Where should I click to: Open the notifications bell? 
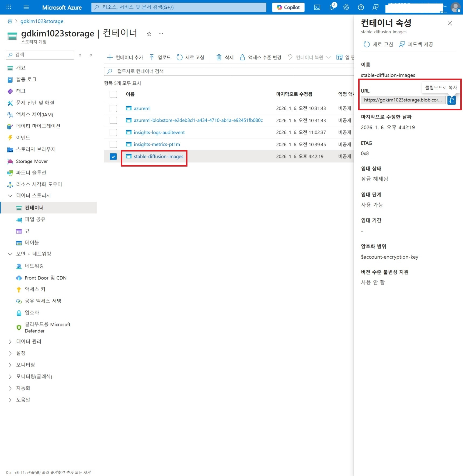[332, 7]
